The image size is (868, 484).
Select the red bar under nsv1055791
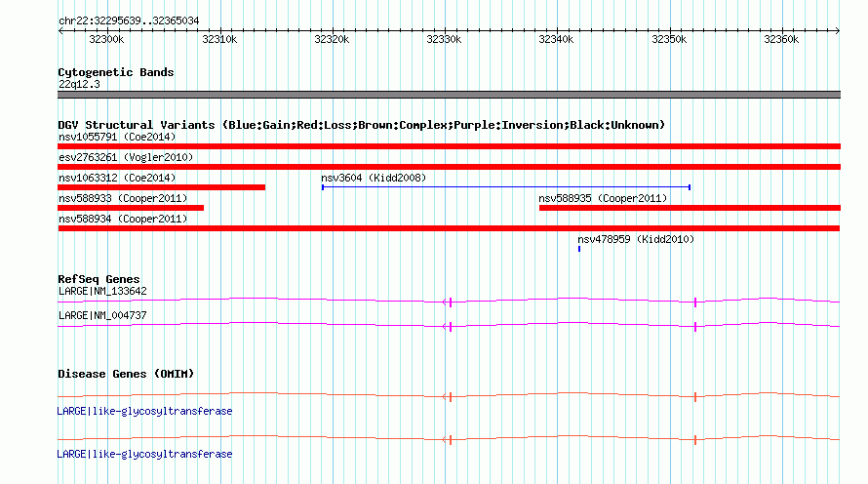(449, 146)
